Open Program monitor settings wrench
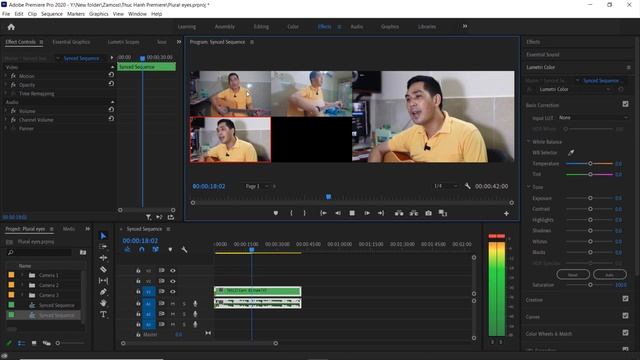The image size is (640, 360). click(x=467, y=186)
